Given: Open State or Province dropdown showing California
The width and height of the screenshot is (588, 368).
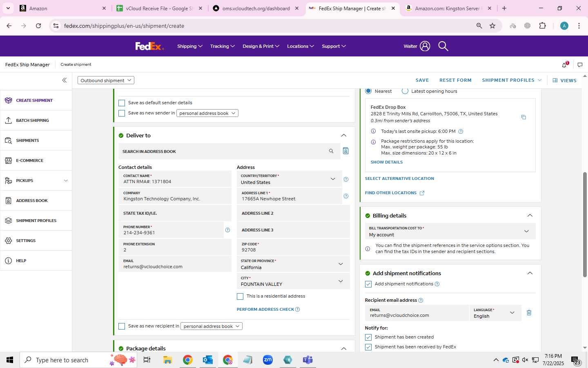Looking at the screenshot, I should (x=293, y=264).
